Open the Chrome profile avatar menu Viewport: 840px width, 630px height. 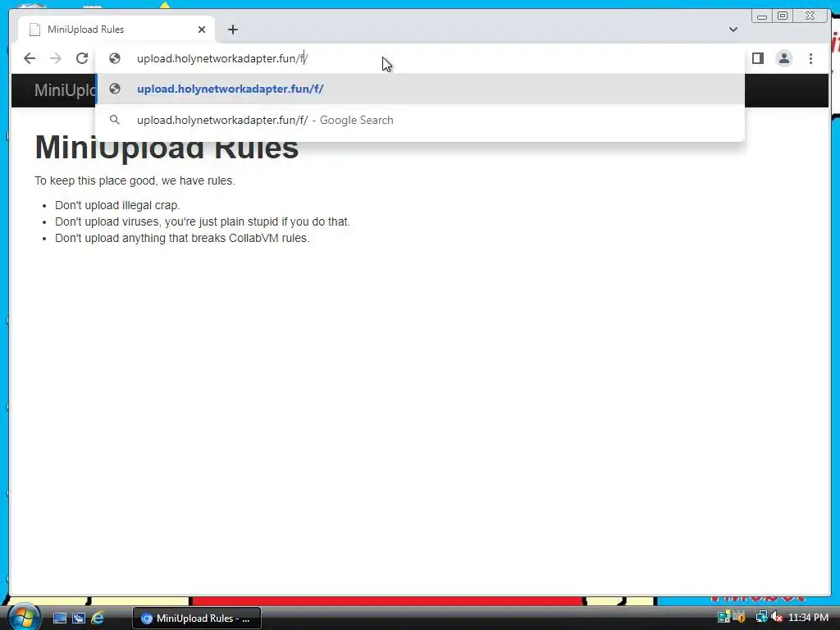pyautogui.click(x=783, y=58)
